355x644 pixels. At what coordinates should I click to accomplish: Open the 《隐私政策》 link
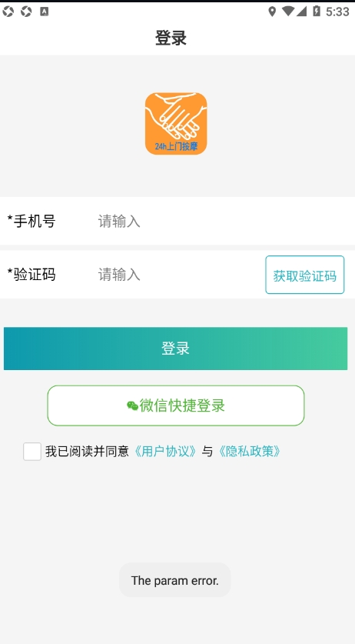tap(250, 452)
